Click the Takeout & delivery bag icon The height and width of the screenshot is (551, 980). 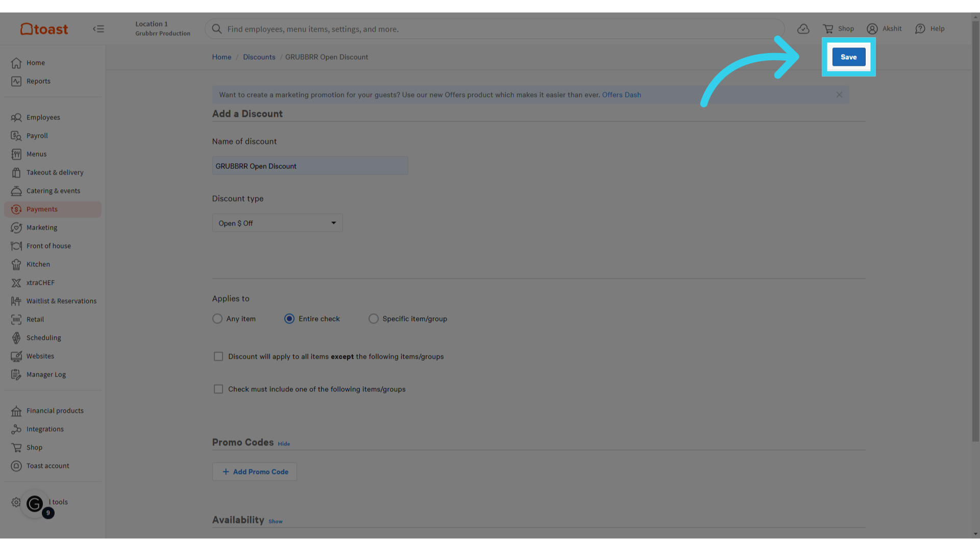[x=16, y=172]
